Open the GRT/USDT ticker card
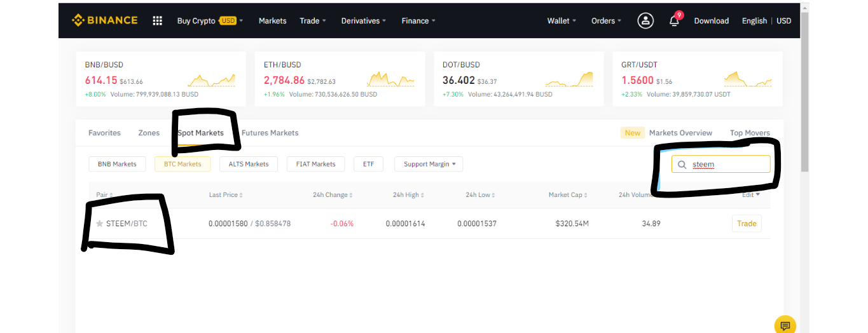Image resolution: width=868 pixels, height=333 pixels. point(698,79)
